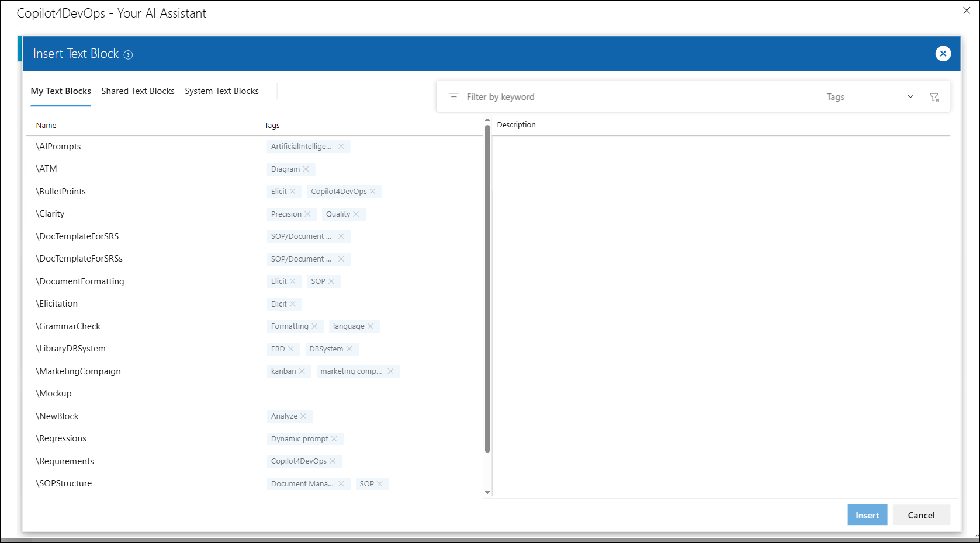Screen dimensions: 980x543
Task: Switch to the System Text Blocks tab
Action: pos(221,90)
